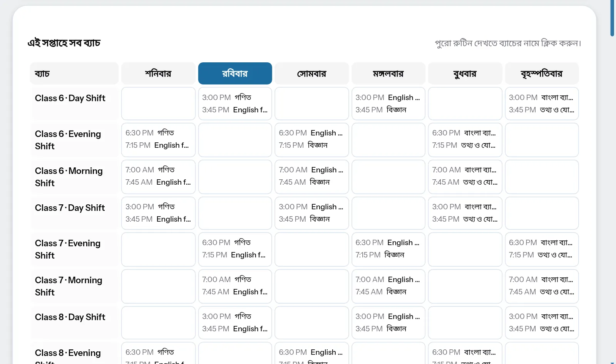Click Class 8 Day Shift Tuesday schedule cell
616x364 pixels.
pos(388,323)
